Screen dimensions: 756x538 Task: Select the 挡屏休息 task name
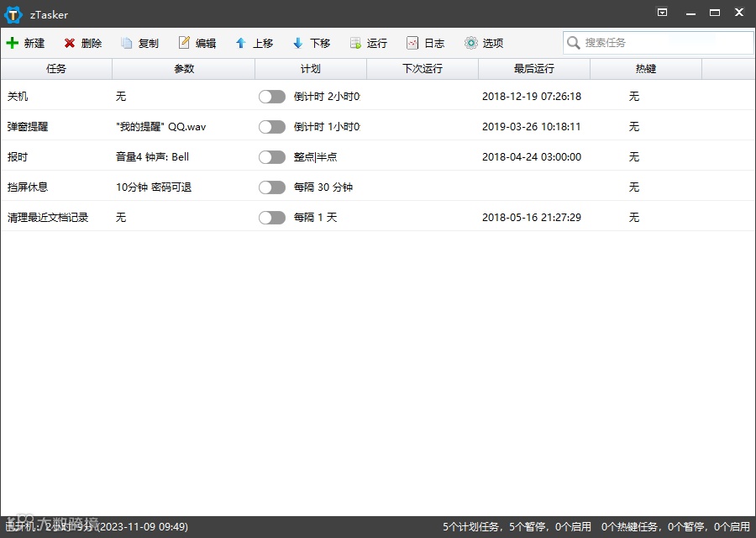click(x=28, y=187)
